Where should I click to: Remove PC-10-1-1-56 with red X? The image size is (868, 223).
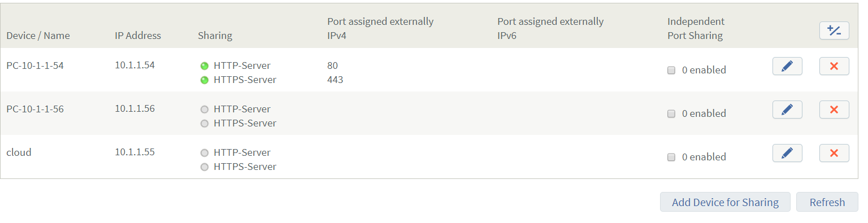coord(834,110)
